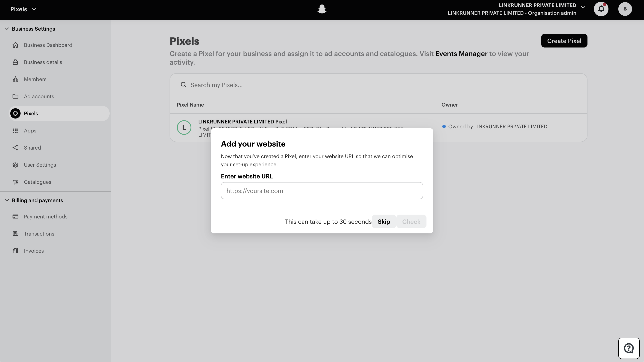Click the Snapchat ghost logo icon
Viewport: 644px width, 362px height.
click(x=322, y=9)
